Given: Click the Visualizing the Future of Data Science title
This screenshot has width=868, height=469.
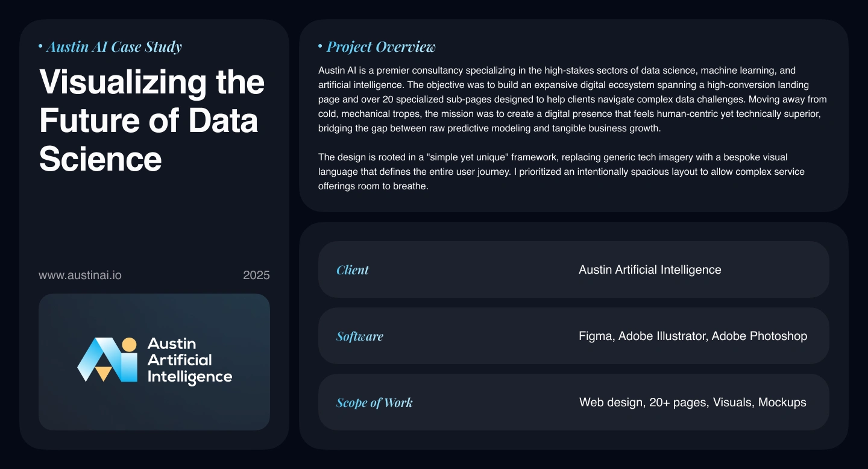Looking at the screenshot, I should click(152, 120).
